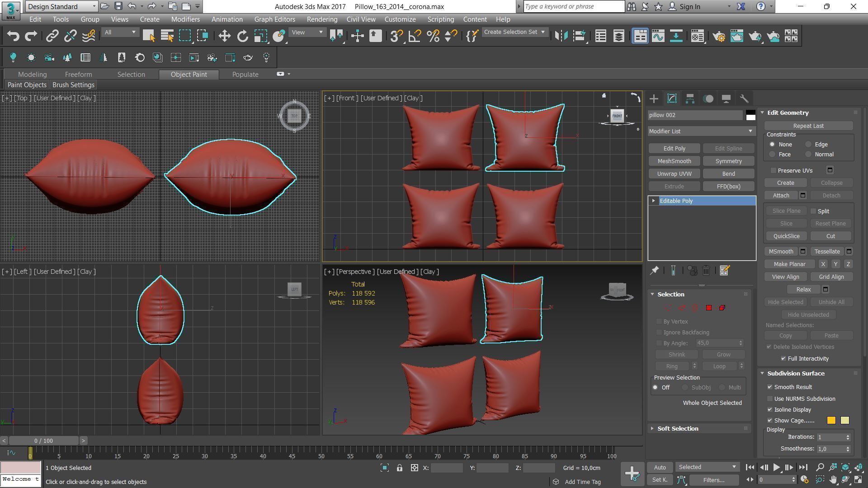Open the Motion command panel
Screen dimensions: 868x488
pyautogui.click(x=708, y=99)
